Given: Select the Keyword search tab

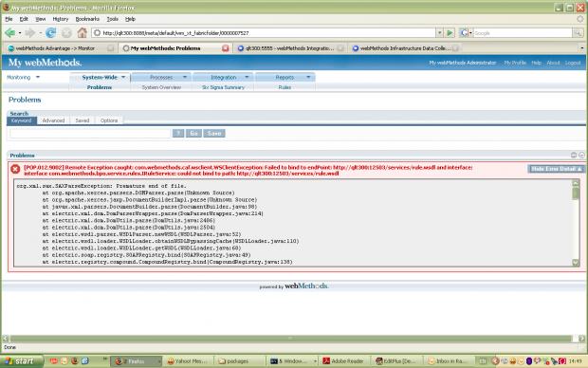Looking at the screenshot, I should (22, 120).
